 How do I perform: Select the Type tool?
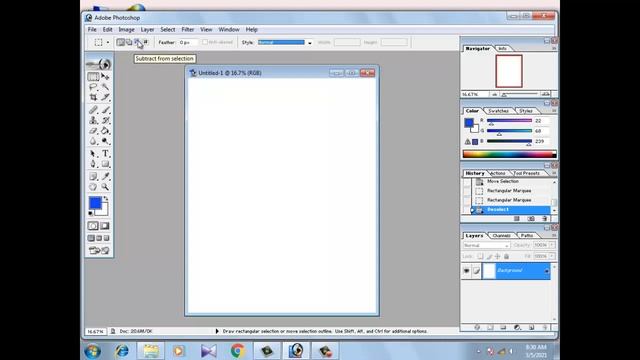point(105,153)
